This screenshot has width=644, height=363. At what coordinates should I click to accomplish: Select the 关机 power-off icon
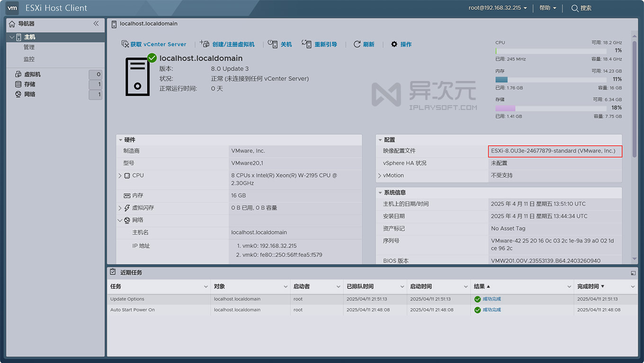pos(272,44)
